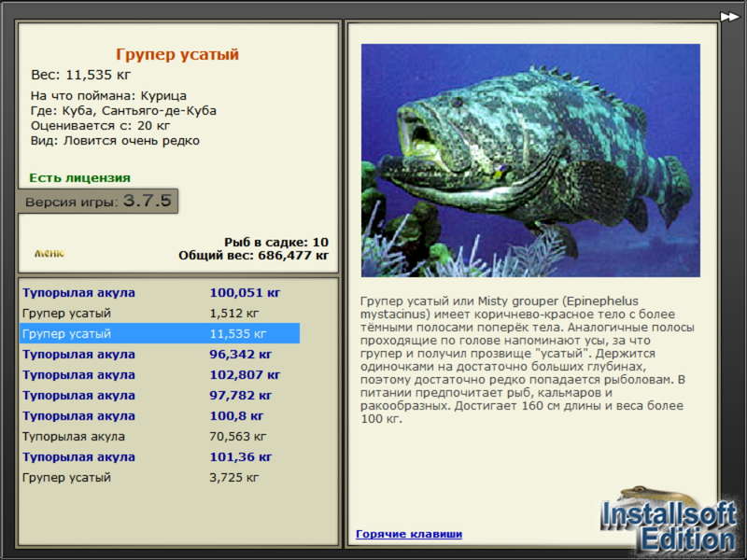Click the Misty grouper description paragraph

click(x=528, y=360)
